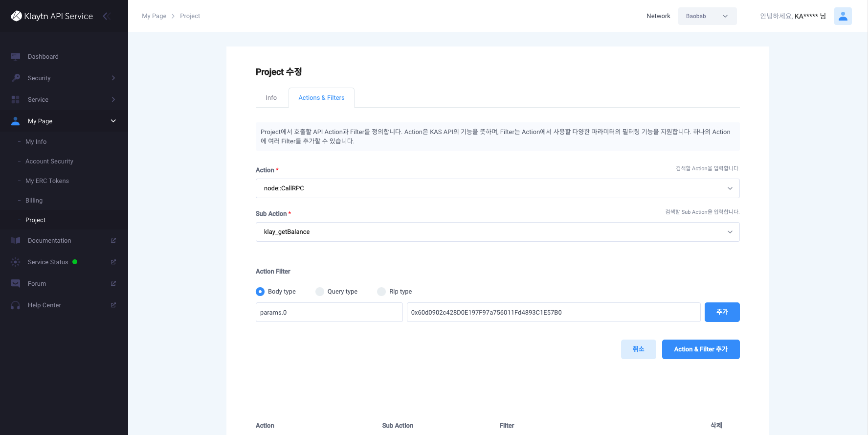The image size is (868, 435).
Task: Switch to the Actions & Filters tab
Action: [x=321, y=98]
